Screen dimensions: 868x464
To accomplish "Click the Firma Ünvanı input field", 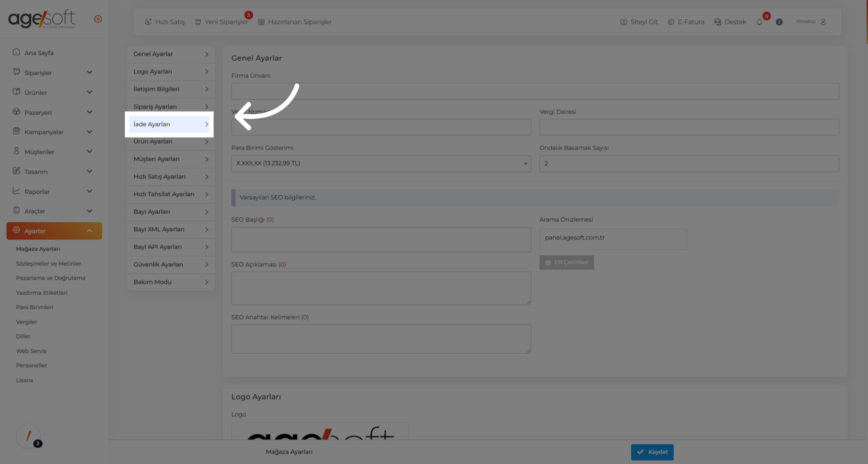I will pos(535,91).
